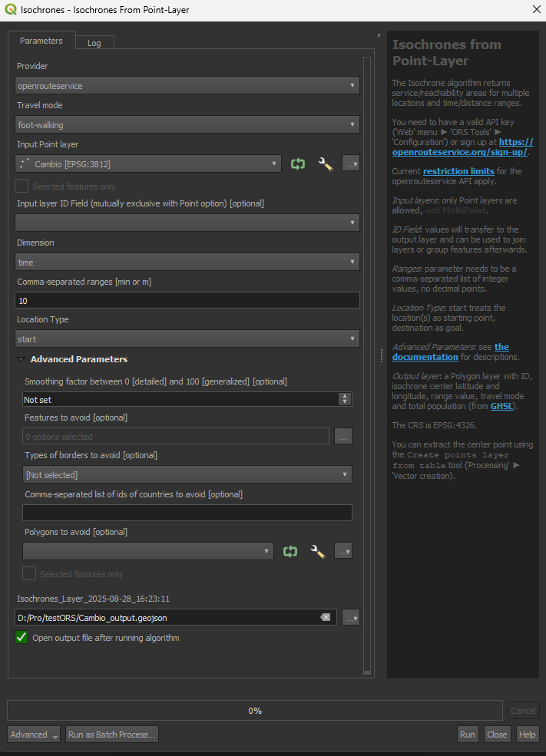Screen dimensions: 546x756
Task: Open the Provider dropdown
Action: click(x=187, y=85)
